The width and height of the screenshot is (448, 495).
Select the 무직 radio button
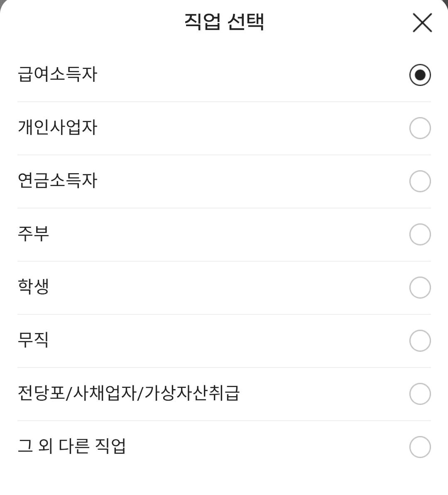pyautogui.click(x=420, y=341)
